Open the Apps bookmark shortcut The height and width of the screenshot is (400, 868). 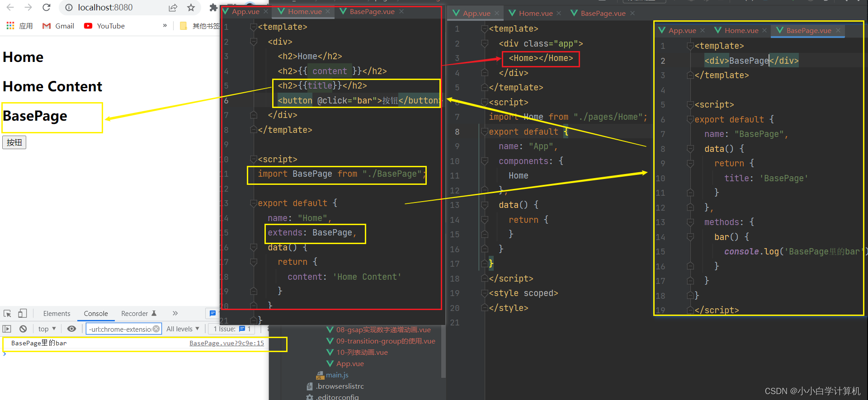click(x=19, y=26)
